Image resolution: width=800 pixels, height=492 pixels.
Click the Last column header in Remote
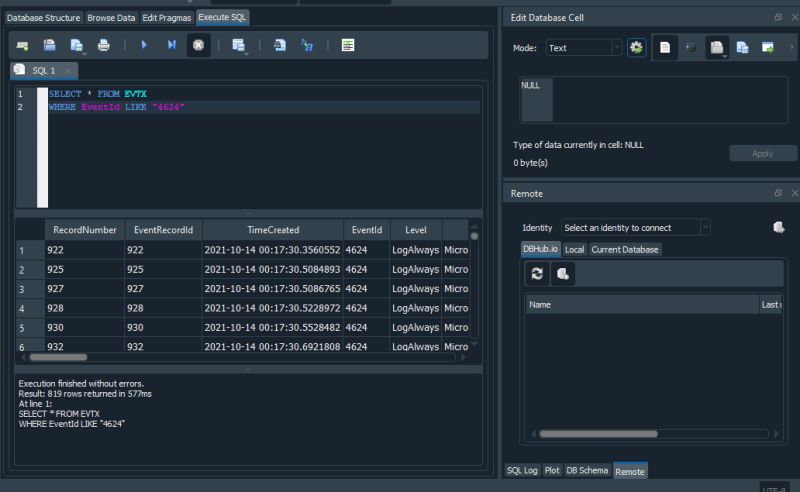tap(771, 305)
